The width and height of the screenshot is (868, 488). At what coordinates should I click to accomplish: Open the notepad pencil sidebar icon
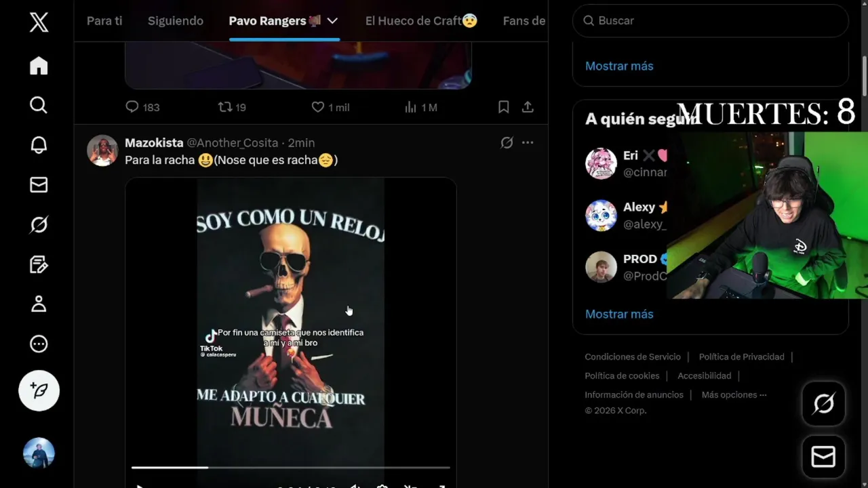point(39,264)
